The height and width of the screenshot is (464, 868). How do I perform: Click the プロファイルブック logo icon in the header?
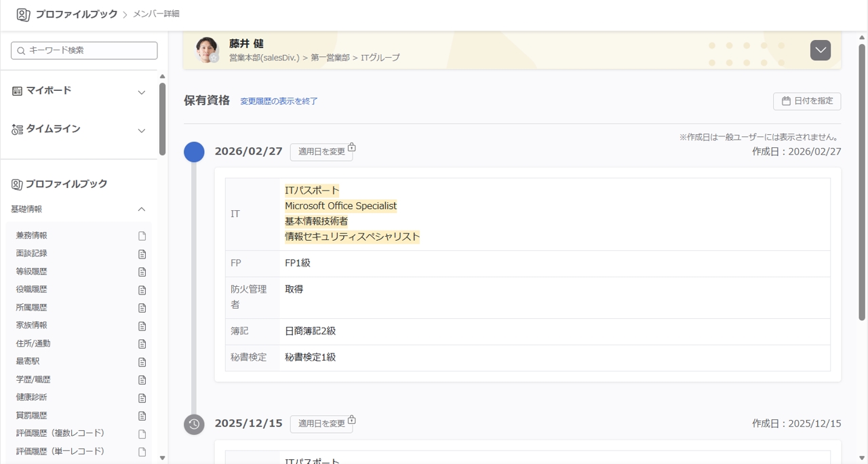click(x=24, y=14)
